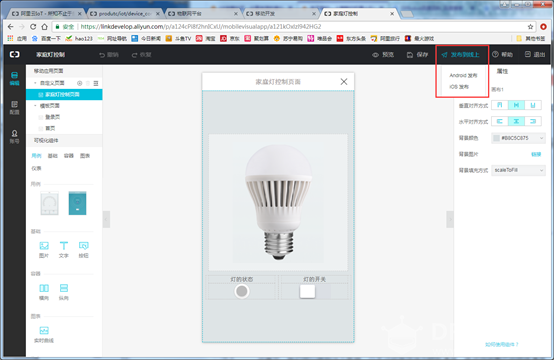Open the 账号 (Account) sidebar icon
This screenshot has height=360, width=554.
[14, 136]
